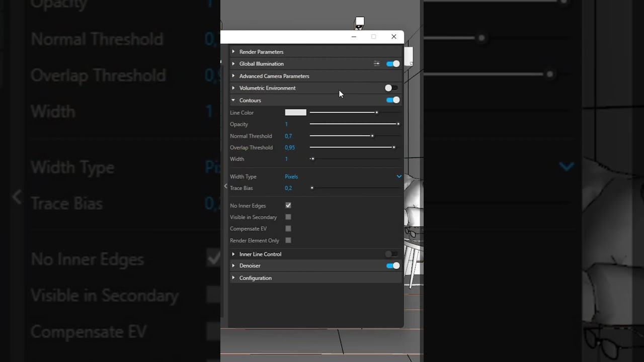This screenshot has height=362, width=644.
Task: Open the Width Type Pixels dropdown
Action: (343, 176)
